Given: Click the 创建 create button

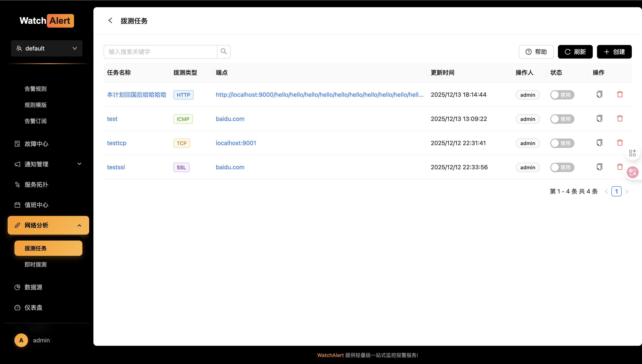Looking at the screenshot, I should 614,52.
